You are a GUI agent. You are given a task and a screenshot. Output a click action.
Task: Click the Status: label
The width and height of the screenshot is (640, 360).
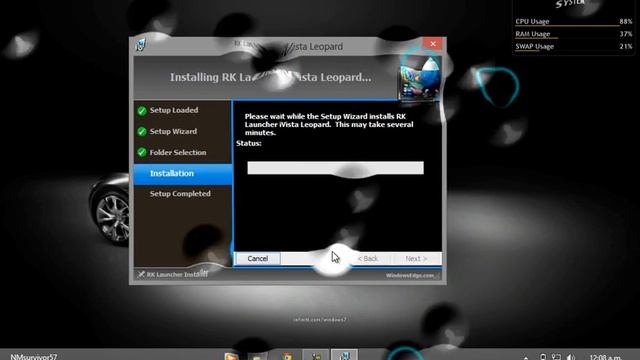pyautogui.click(x=249, y=143)
